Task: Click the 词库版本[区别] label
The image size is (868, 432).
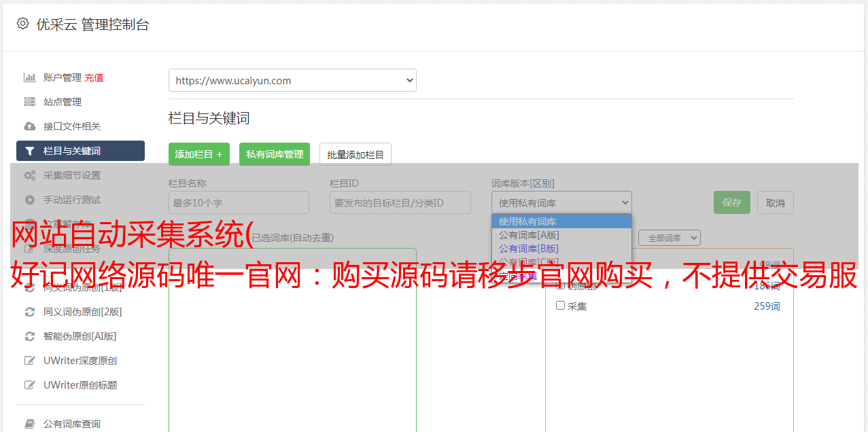Action: (523, 183)
